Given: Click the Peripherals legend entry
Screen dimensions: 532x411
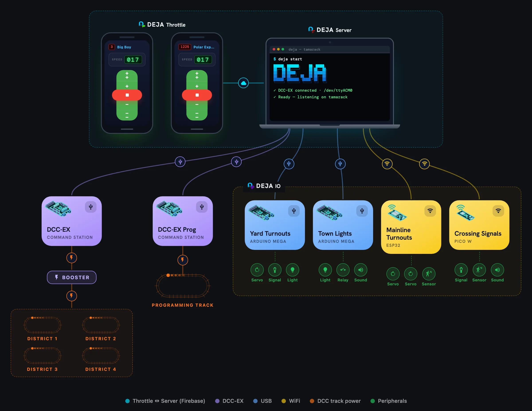Looking at the screenshot, I should coord(389,401).
